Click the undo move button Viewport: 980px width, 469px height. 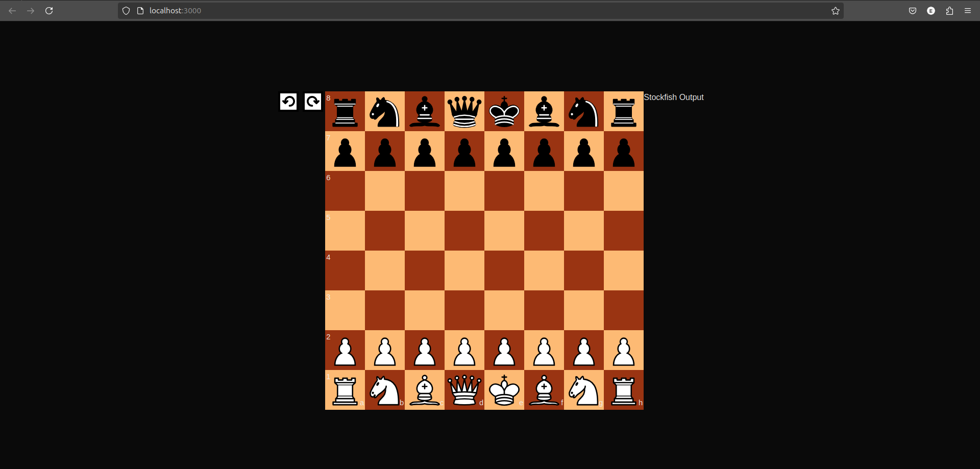(288, 102)
